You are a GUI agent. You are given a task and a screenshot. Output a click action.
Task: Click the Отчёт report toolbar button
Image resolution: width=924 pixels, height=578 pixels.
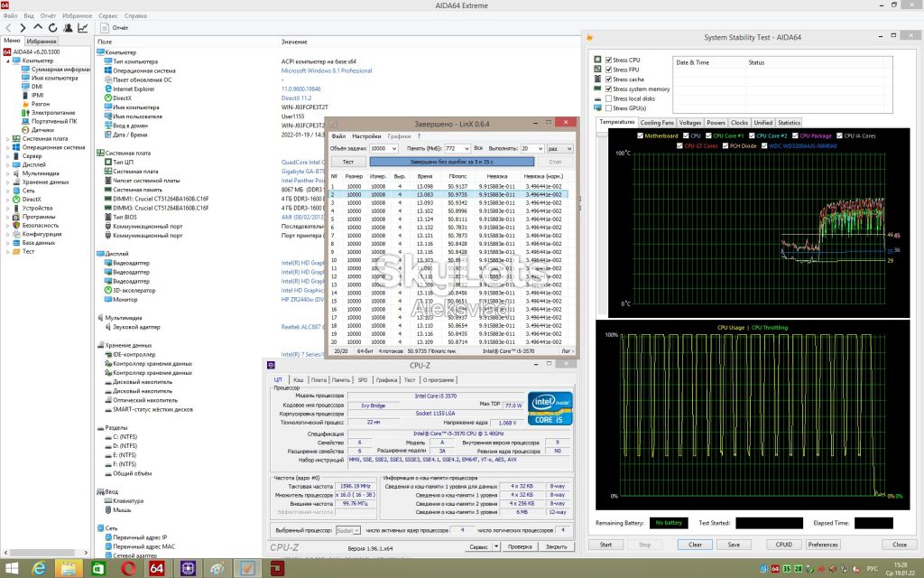[x=115, y=28]
